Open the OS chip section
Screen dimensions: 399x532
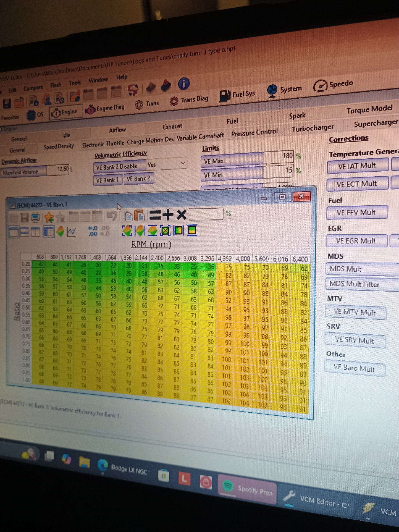click(35, 115)
